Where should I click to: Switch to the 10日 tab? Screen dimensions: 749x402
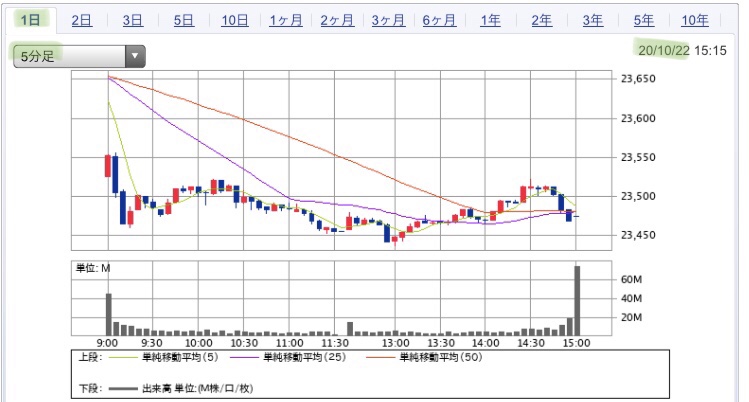click(236, 20)
